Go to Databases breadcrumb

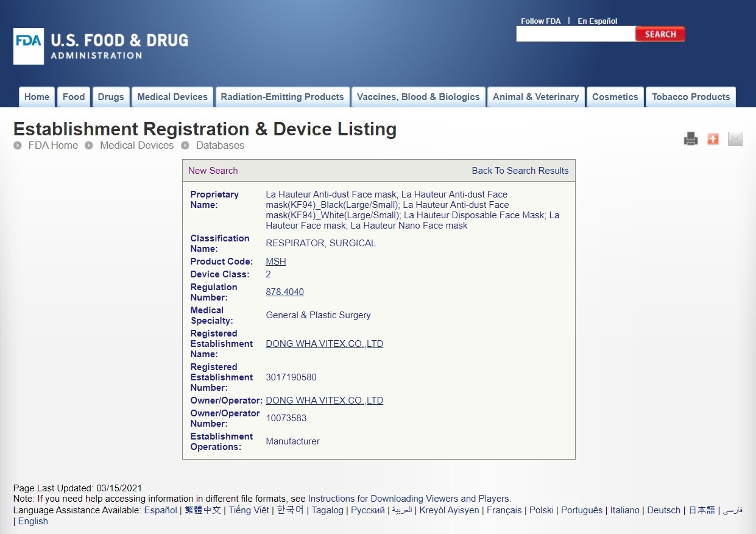coord(220,145)
